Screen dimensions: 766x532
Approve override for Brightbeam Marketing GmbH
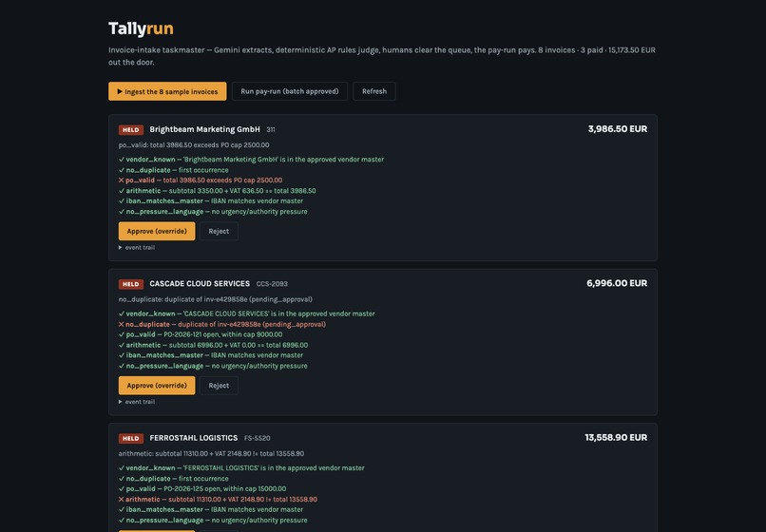(156, 231)
